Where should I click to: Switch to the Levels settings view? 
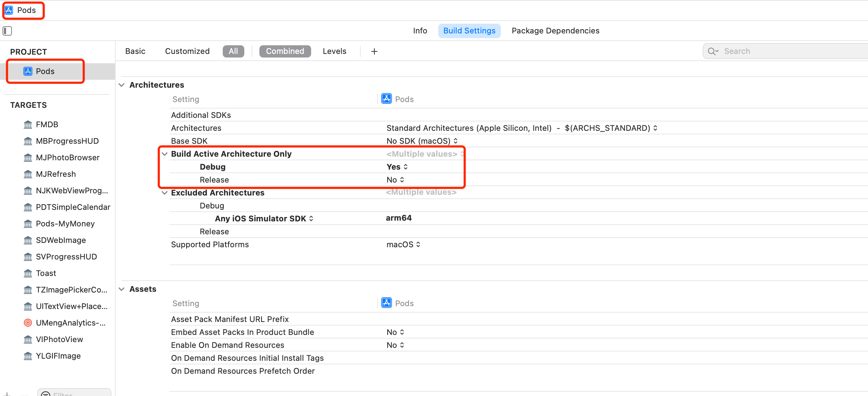click(334, 51)
